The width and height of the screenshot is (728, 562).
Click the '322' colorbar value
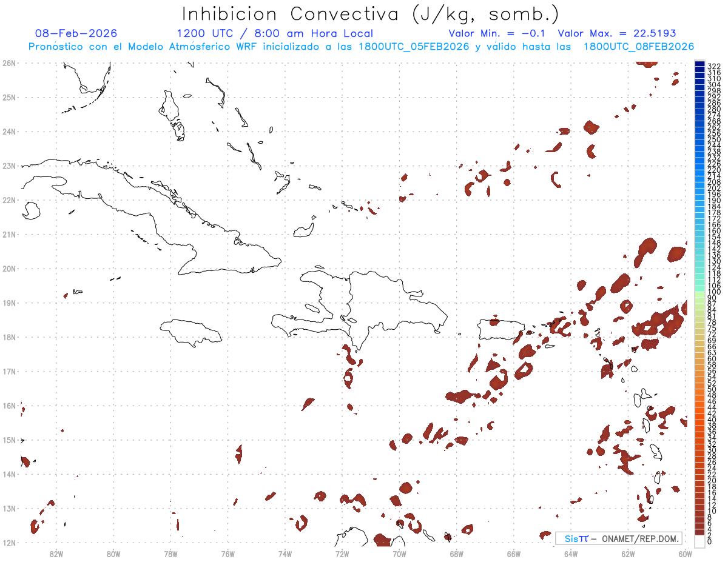[714, 66]
